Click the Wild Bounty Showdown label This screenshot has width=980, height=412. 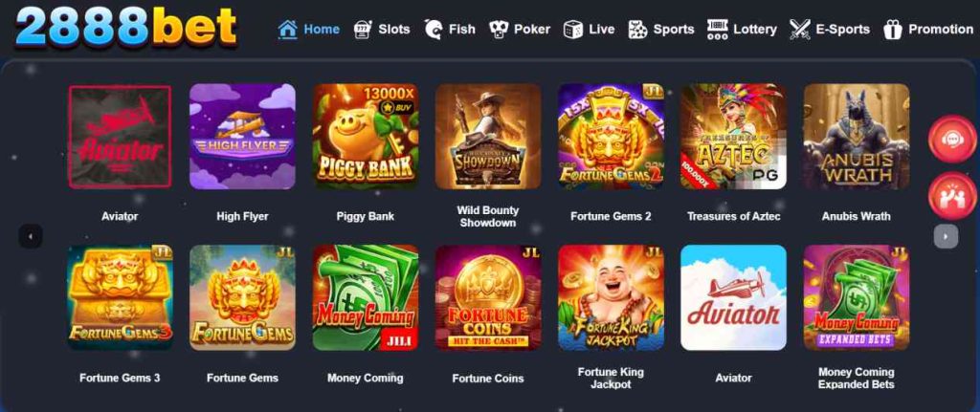(488, 217)
